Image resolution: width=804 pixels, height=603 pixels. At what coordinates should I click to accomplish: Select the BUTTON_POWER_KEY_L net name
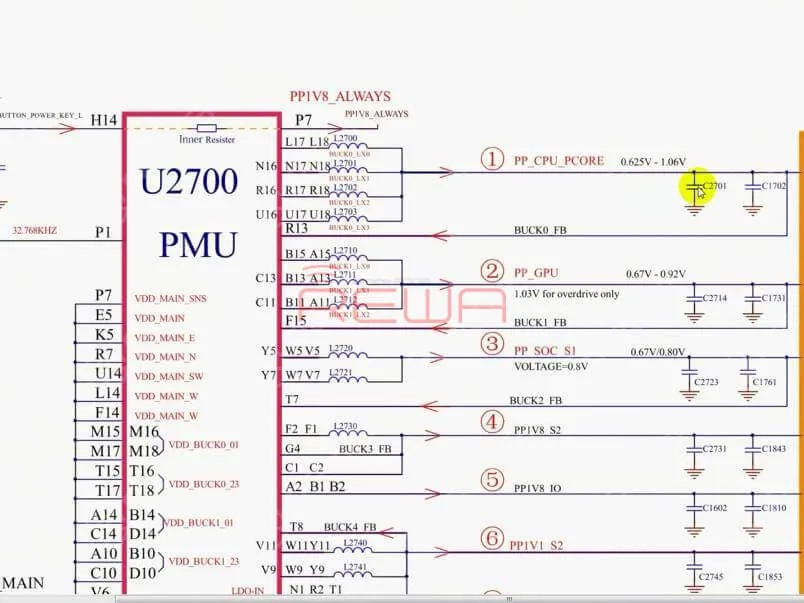click(x=41, y=115)
